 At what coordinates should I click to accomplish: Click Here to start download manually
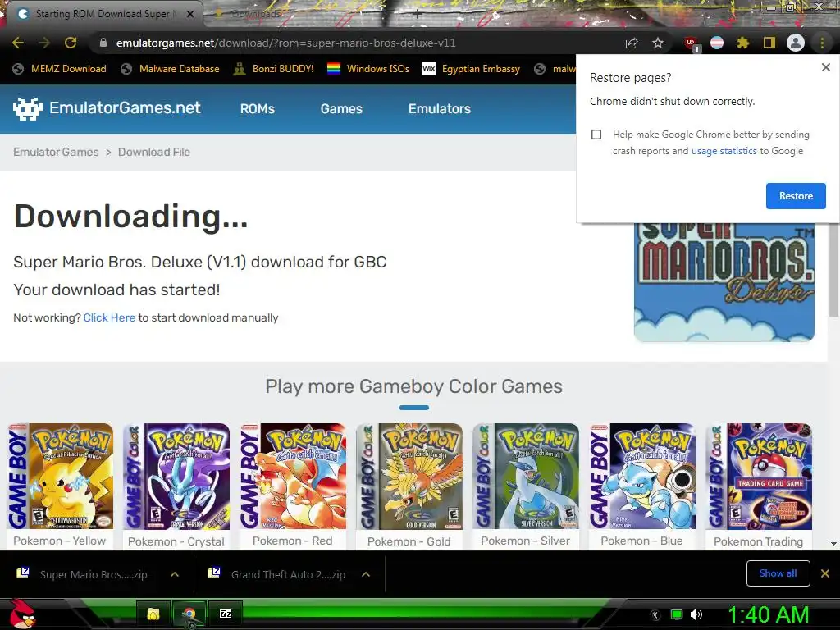pyautogui.click(x=109, y=317)
